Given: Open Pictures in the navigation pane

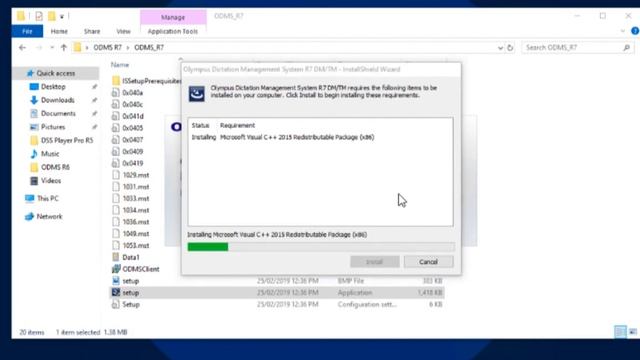Looking at the screenshot, I should tap(53, 127).
